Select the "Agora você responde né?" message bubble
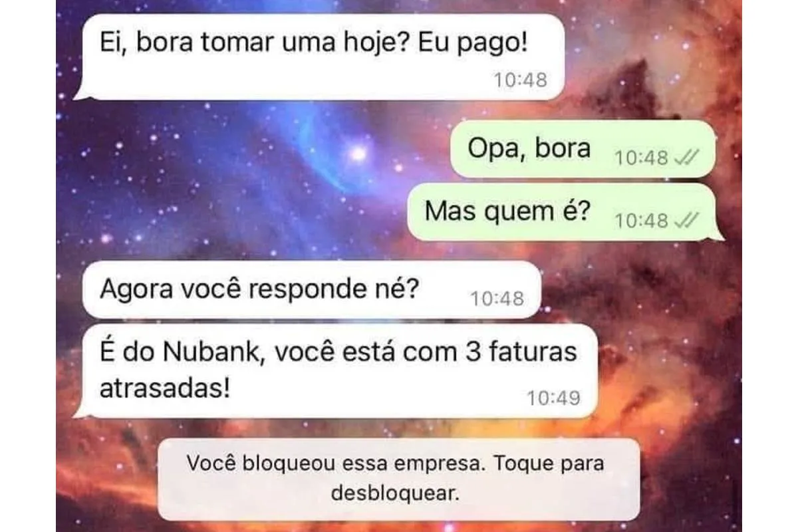Image resolution: width=798 pixels, height=532 pixels. pos(313,289)
